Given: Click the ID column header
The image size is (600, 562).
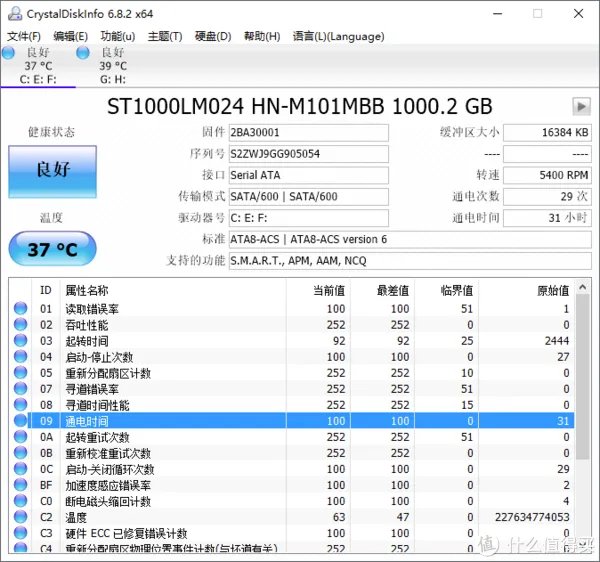Looking at the screenshot, I should [x=46, y=290].
